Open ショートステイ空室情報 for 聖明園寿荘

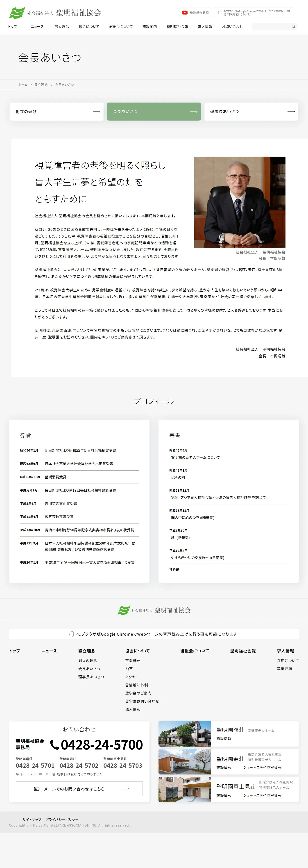coord(262,767)
